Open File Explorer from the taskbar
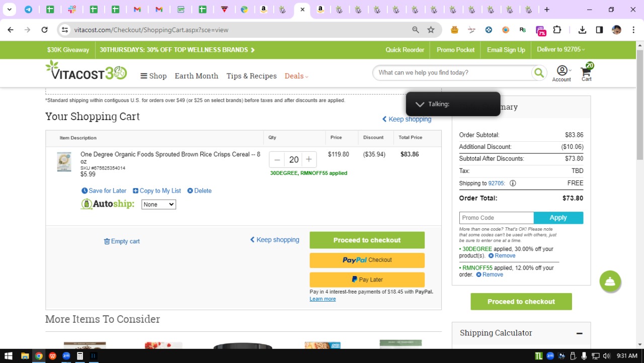Screen dimensions: 644x363 pyautogui.click(x=25, y=356)
